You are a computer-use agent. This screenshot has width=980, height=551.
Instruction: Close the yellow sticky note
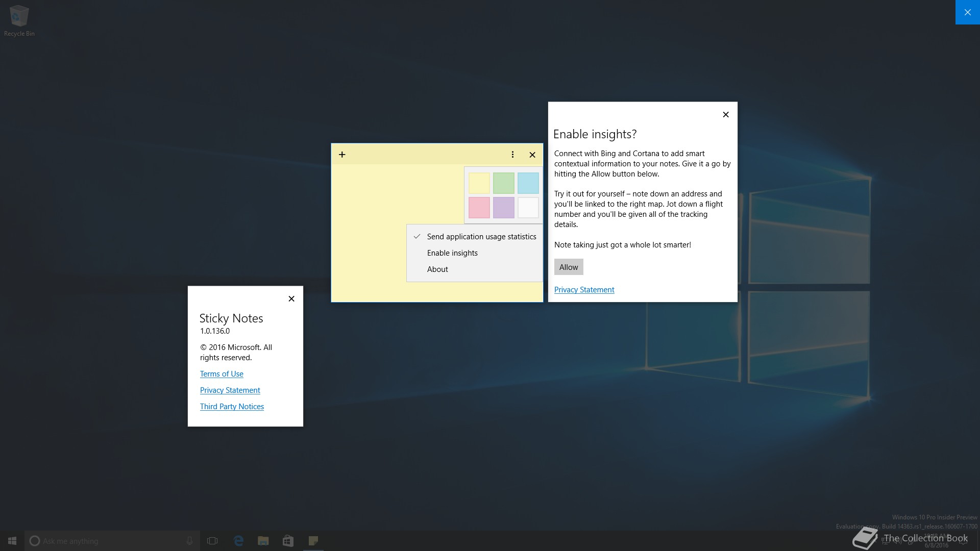pos(532,155)
